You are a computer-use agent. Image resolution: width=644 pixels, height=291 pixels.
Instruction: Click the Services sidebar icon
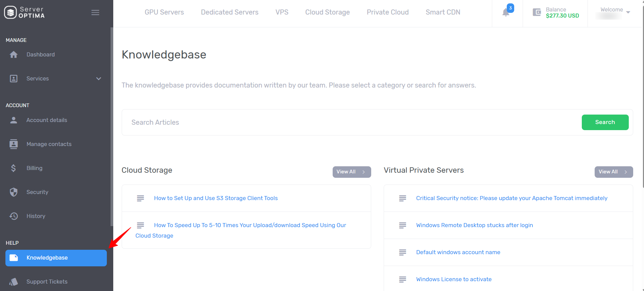pos(14,78)
